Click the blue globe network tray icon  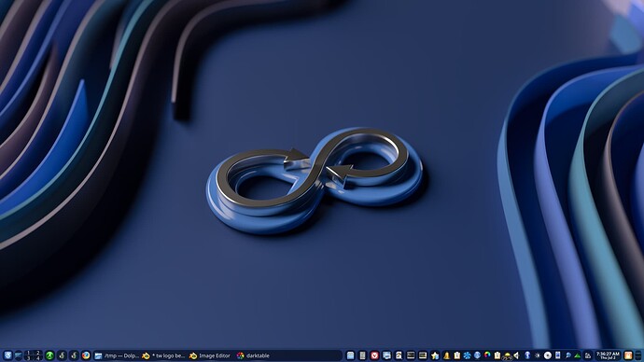(477, 355)
